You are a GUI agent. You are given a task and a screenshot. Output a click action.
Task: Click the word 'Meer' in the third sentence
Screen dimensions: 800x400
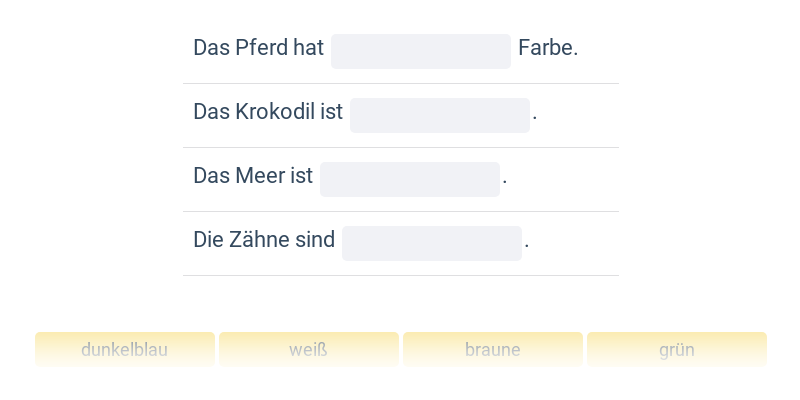point(260,176)
